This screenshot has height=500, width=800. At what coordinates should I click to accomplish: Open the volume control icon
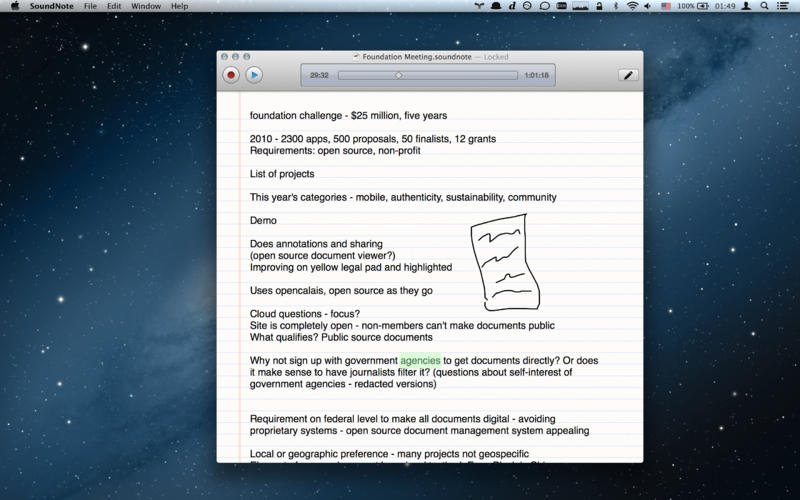pos(649,6)
